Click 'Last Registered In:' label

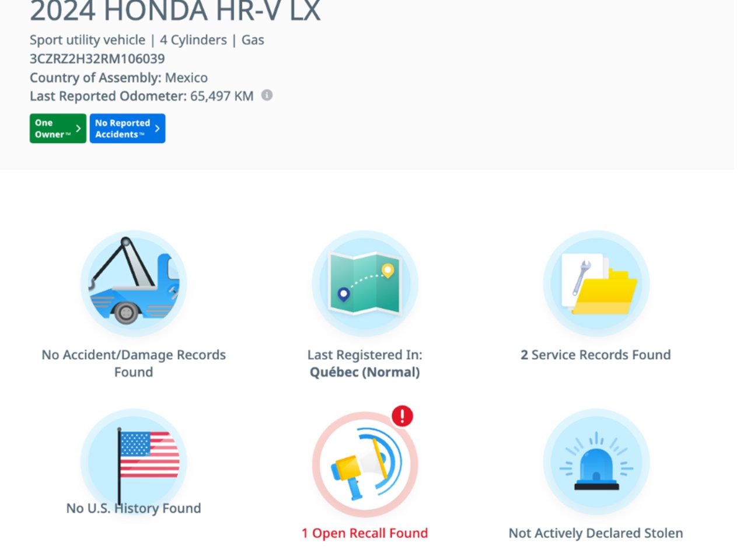pos(365,355)
